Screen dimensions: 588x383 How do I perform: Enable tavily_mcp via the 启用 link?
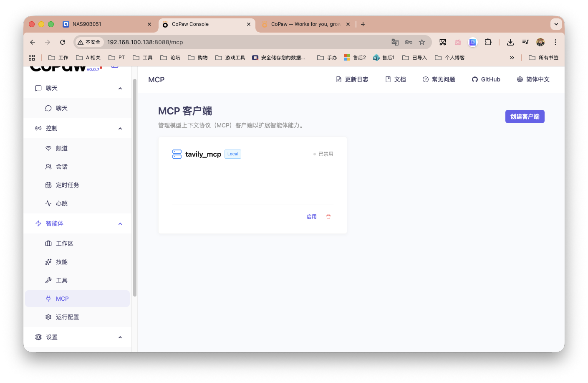311,216
